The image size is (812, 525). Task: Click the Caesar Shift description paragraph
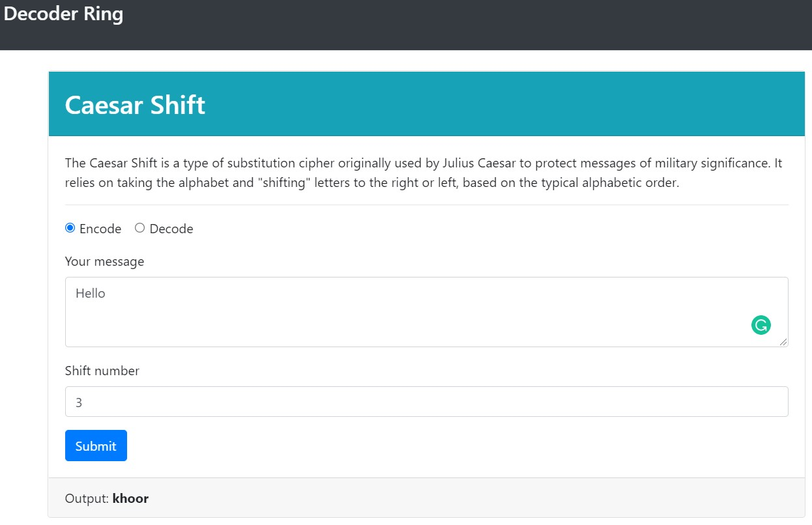[x=424, y=173]
